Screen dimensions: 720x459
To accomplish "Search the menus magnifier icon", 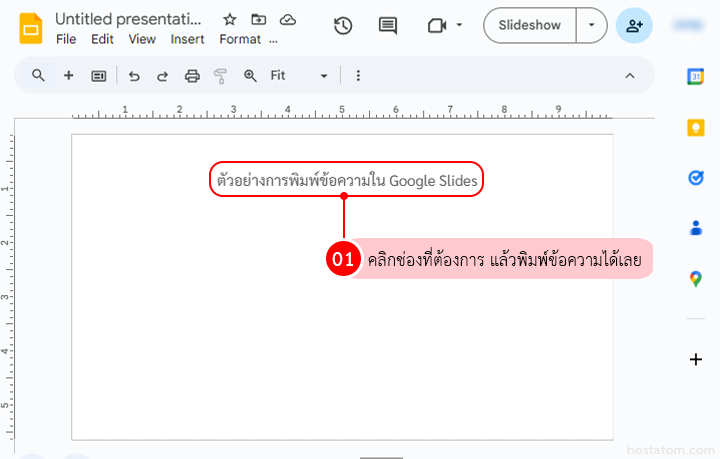I will coord(39,75).
